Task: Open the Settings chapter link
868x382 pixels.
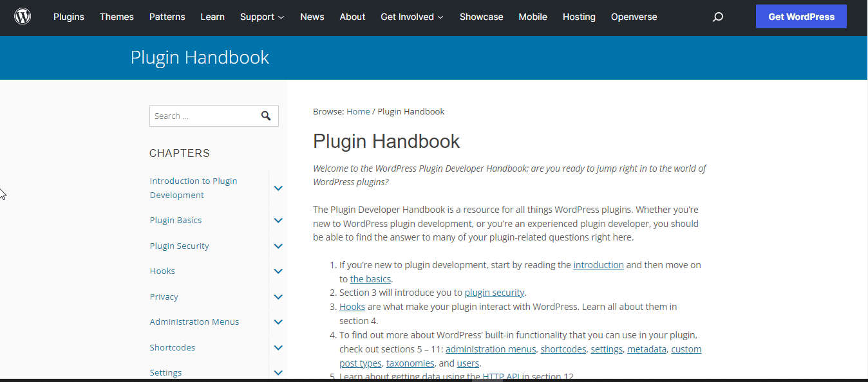Action: tap(166, 372)
